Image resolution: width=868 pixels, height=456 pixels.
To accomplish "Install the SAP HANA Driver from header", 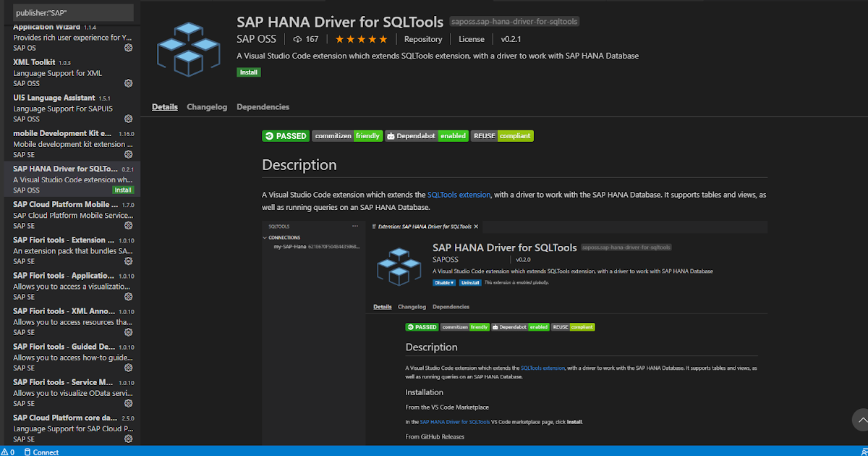I will 249,72.
